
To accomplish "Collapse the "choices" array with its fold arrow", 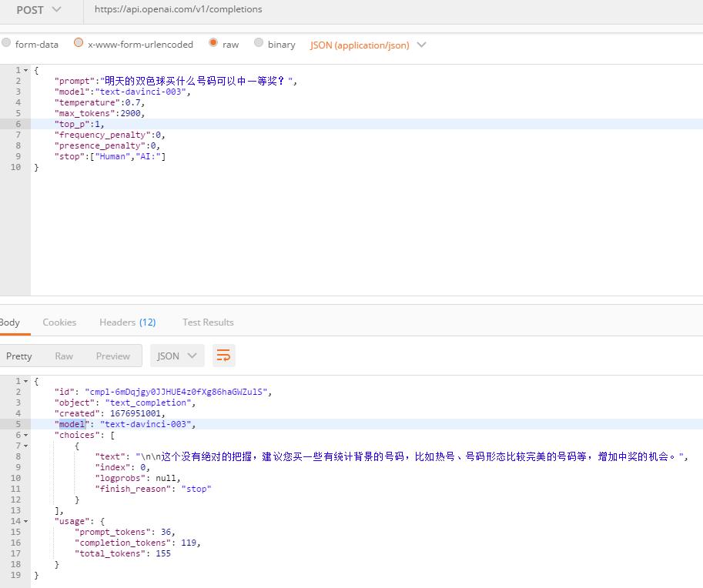I will tap(24, 435).
